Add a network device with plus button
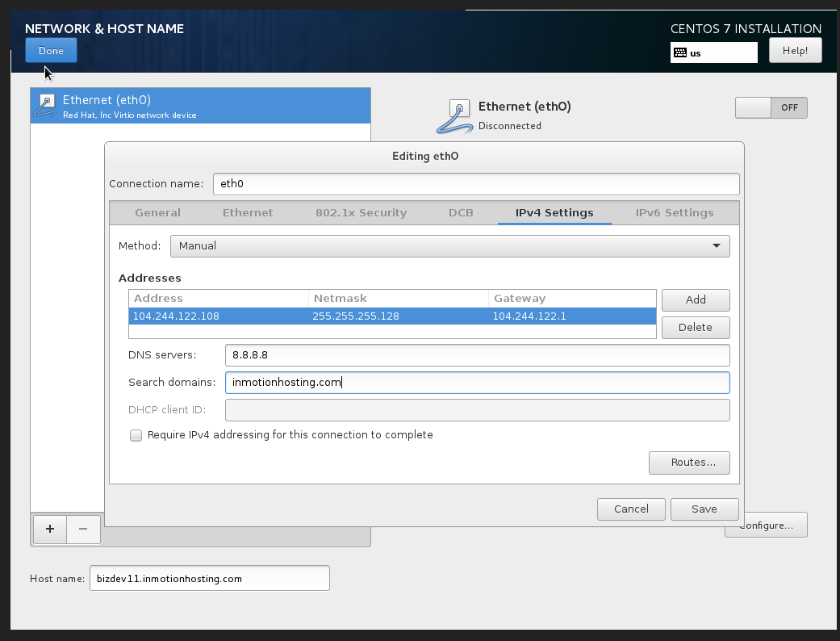This screenshot has width=840, height=641. click(50, 529)
